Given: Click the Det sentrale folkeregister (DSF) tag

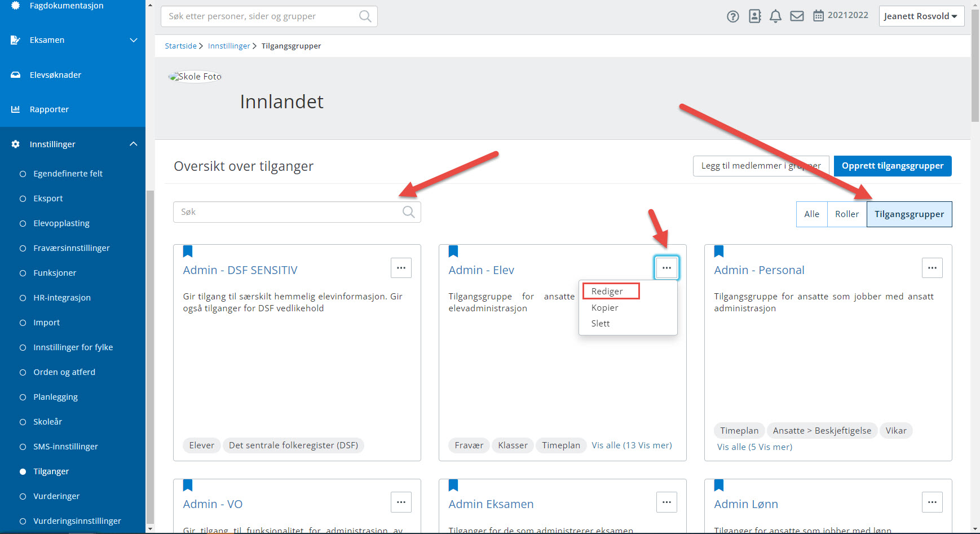Looking at the screenshot, I should click(293, 445).
